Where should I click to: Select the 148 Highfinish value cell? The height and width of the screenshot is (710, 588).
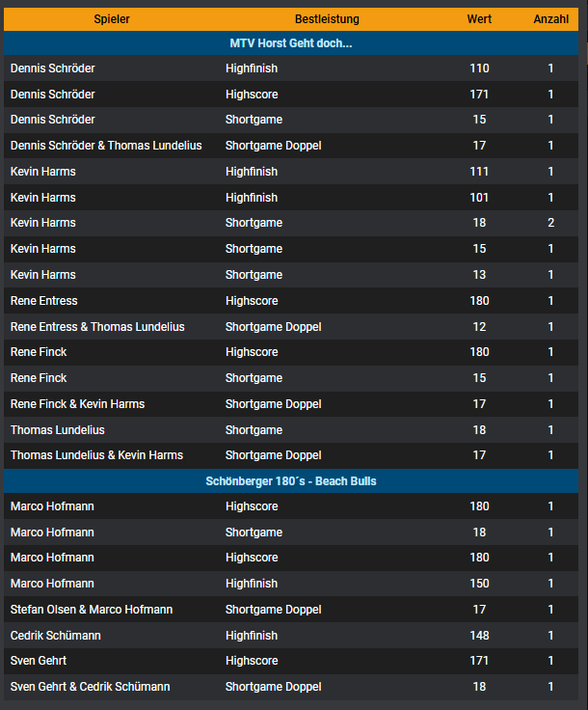(479, 636)
